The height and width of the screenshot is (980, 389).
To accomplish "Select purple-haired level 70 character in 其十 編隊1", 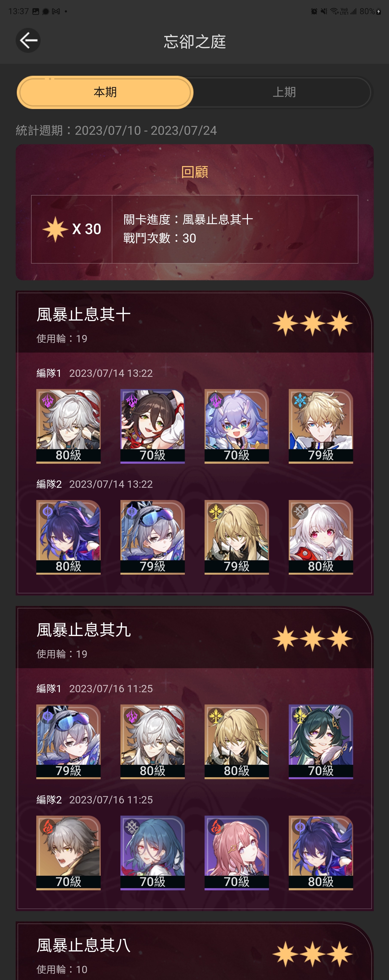I will click(237, 426).
